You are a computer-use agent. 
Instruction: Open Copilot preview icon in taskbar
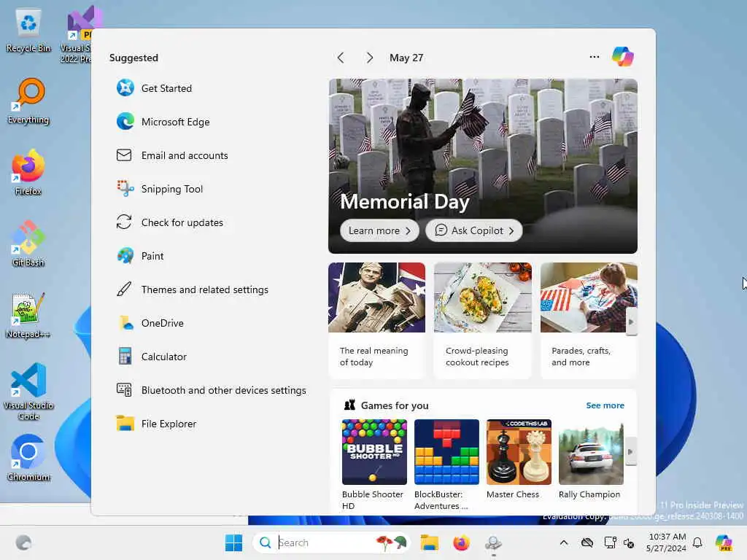tap(724, 542)
